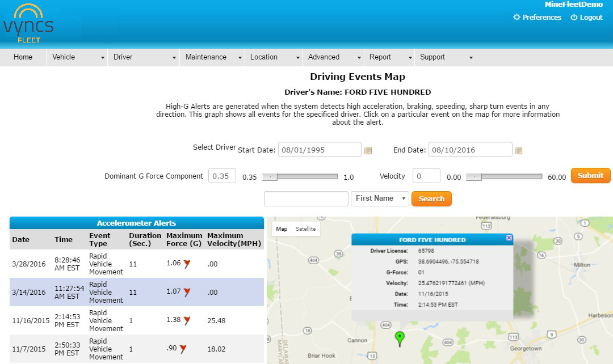Click the 2:50:33 PM EST time cell
This screenshot has width=613, height=364.
67,349
